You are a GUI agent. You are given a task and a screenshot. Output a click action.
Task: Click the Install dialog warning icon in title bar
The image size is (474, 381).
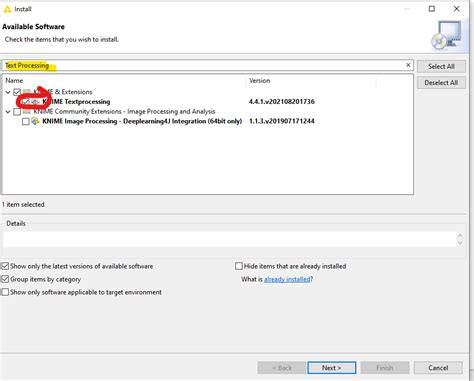7,9
